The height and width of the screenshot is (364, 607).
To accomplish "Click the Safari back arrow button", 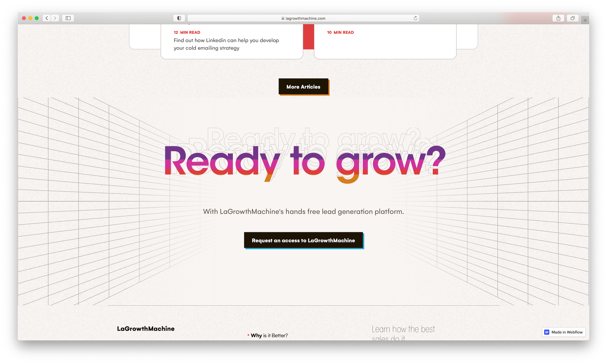I will click(x=47, y=18).
